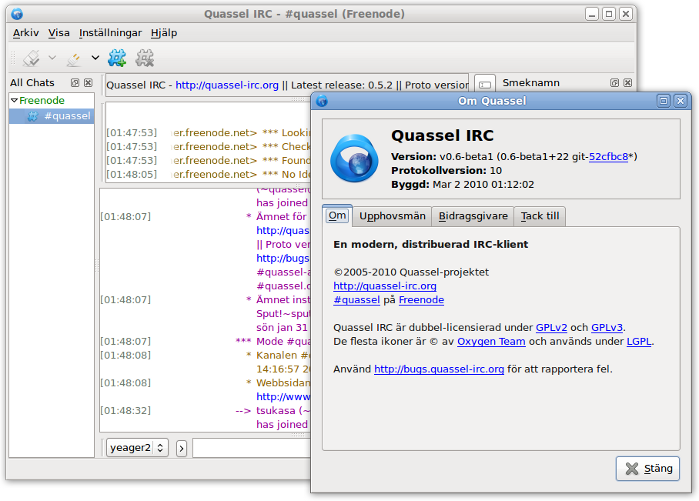Select the #quassel channel in chat list

[x=52, y=116]
